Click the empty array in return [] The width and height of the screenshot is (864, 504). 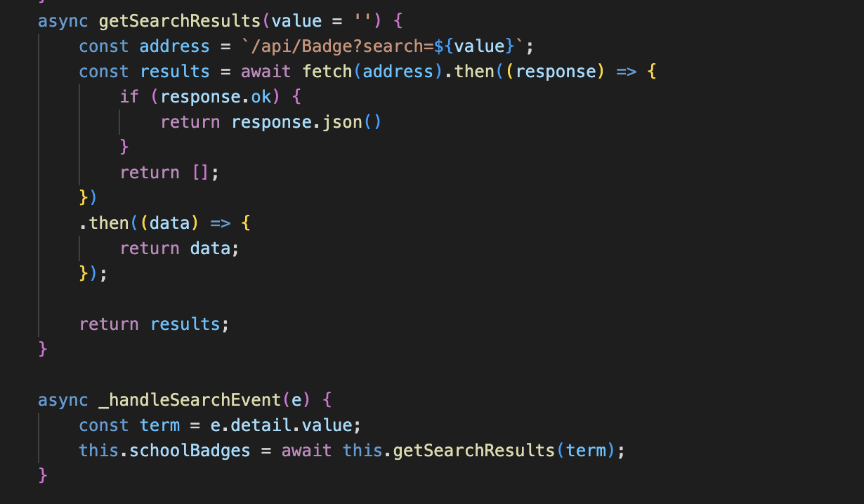(x=200, y=173)
